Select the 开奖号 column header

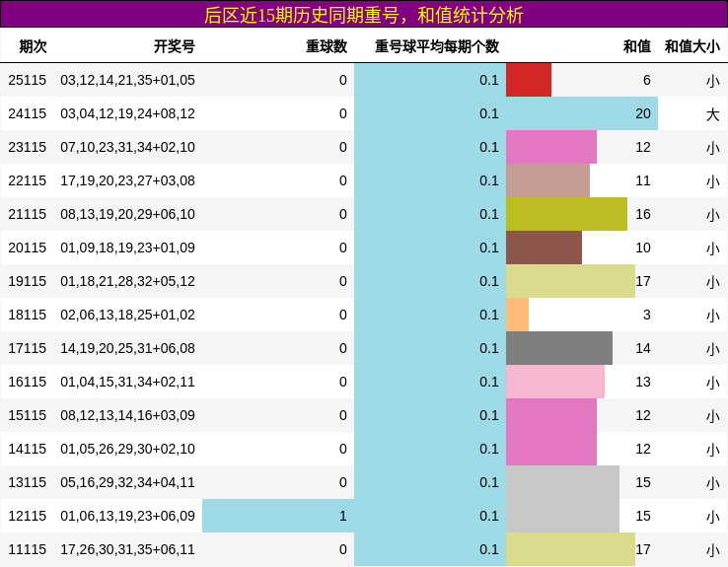[174, 46]
